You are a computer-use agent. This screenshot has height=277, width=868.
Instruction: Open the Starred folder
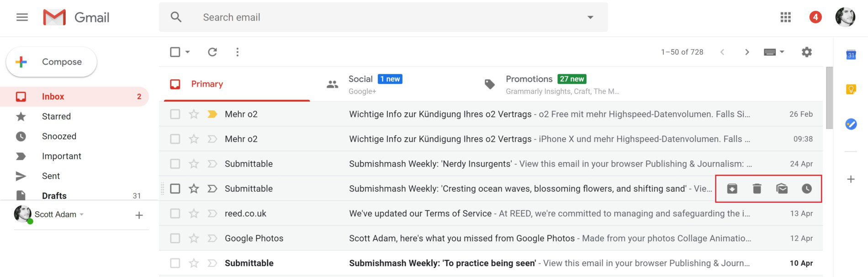coord(56,116)
